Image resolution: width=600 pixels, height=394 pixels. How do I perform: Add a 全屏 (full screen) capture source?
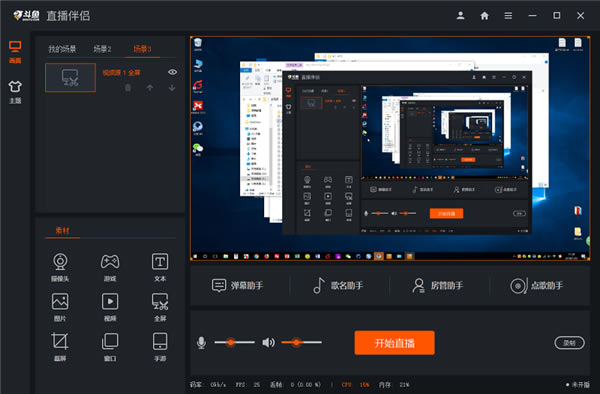(160, 307)
